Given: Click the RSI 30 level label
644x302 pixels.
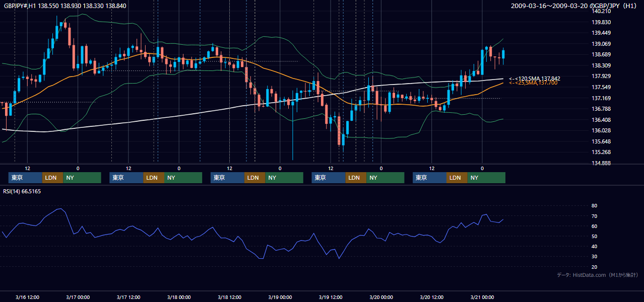Looking at the screenshot, I should point(594,257).
